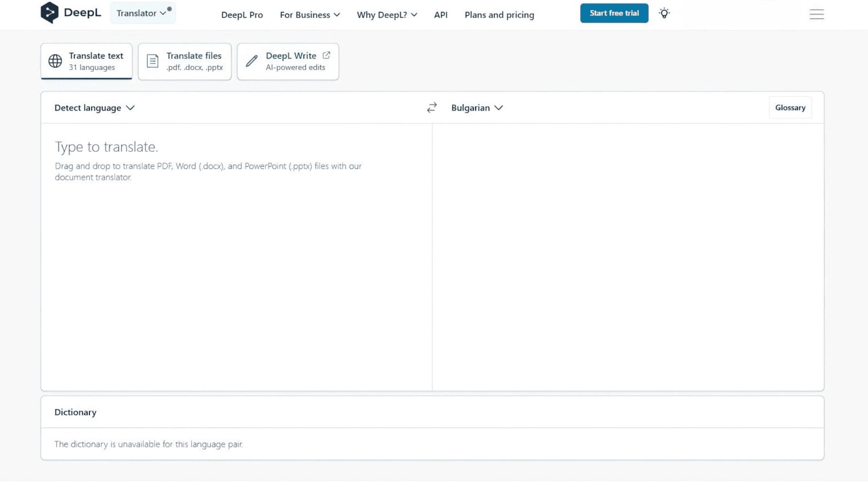Toggle dark mode lightbulb icon
This screenshot has width=868, height=488.
664,13
